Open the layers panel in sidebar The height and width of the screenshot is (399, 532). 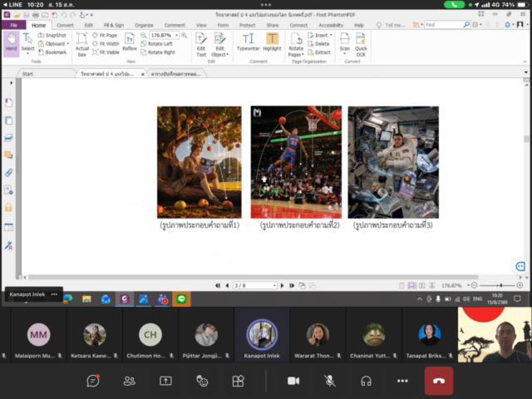[x=9, y=138]
